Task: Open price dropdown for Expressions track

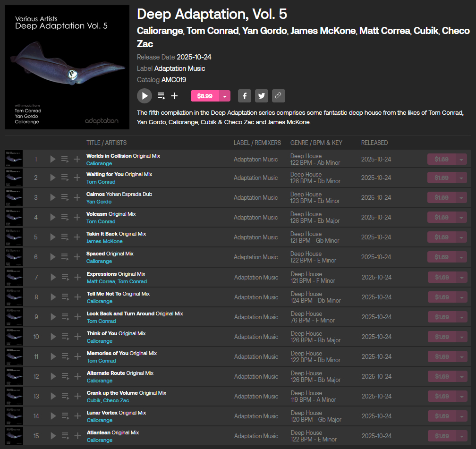Action: tap(461, 277)
